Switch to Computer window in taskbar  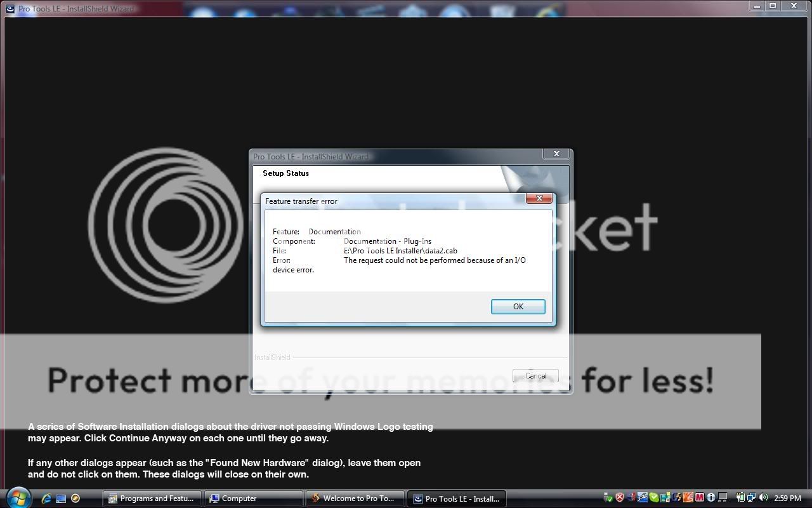pyautogui.click(x=254, y=498)
